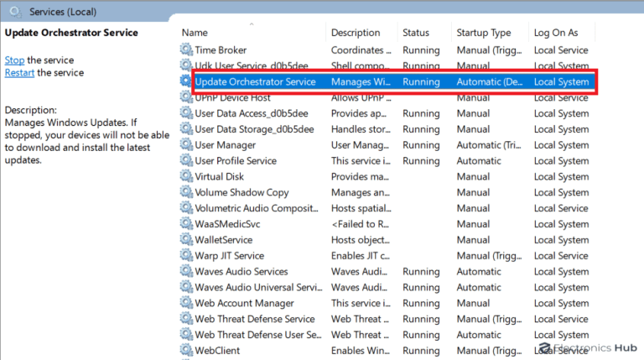Sort by the Startup Type column header
The height and width of the screenshot is (360, 644).
pos(484,33)
